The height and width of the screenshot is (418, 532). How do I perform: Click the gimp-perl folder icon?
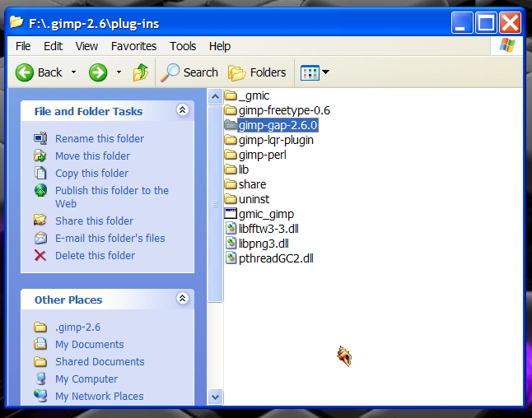point(231,155)
